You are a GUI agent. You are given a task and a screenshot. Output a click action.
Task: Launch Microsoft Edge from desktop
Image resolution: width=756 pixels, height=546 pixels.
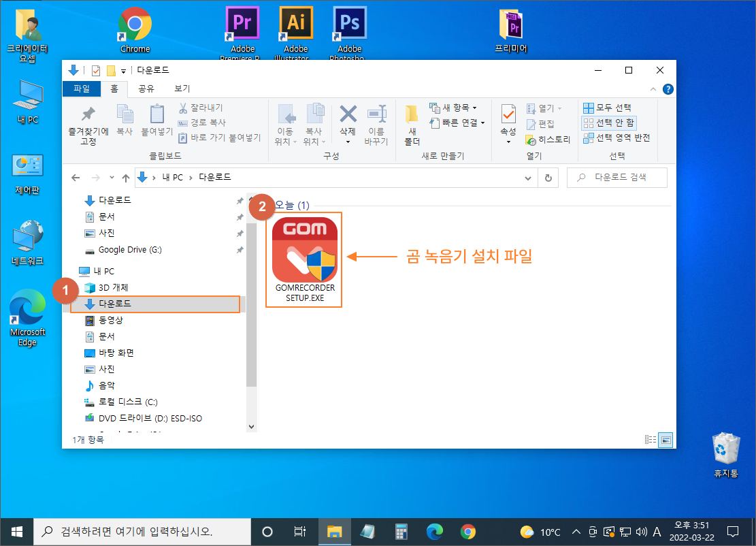click(27, 318)
